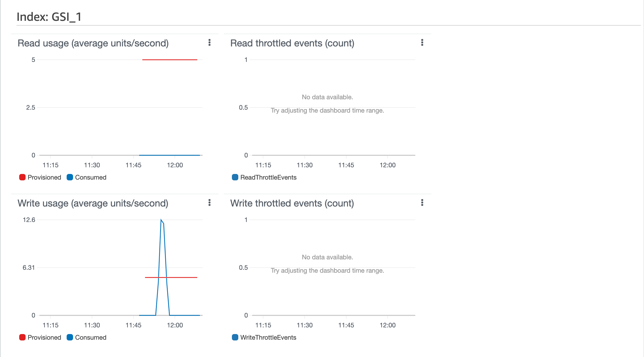The width and height of the screenshot is (644, 357).
Task: Click the 6.31 y-axis value
Action: click(29, 268)
